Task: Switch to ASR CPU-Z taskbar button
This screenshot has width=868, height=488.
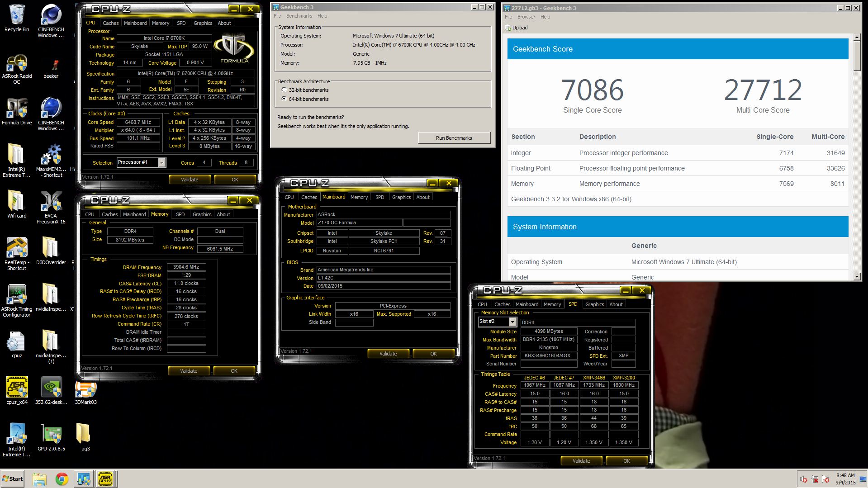Action: [x=105, y=479]
